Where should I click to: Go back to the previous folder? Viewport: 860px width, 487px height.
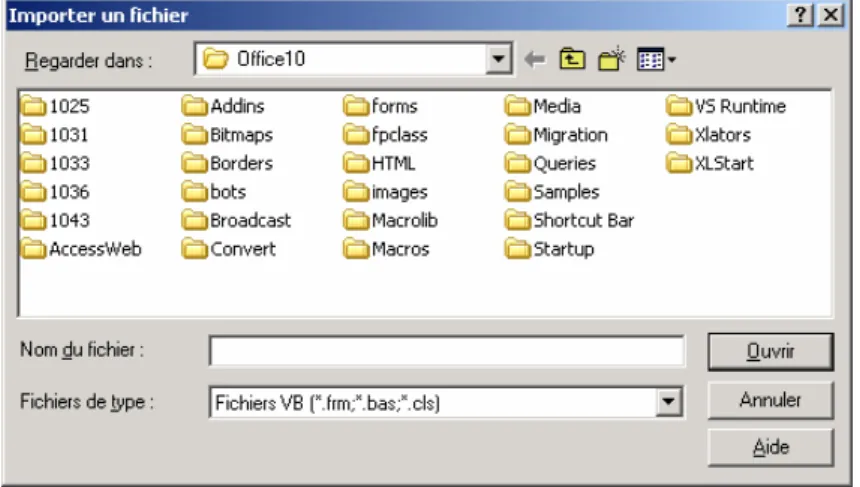pos(535,59)
